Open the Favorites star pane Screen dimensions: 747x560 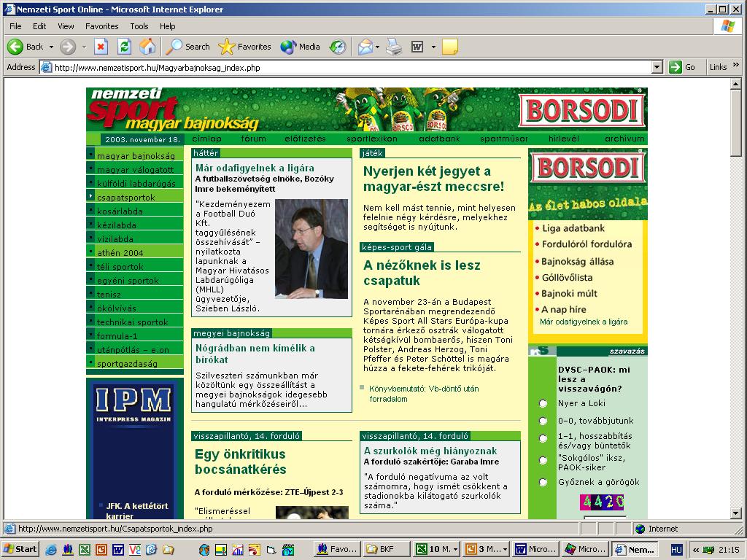244,47
